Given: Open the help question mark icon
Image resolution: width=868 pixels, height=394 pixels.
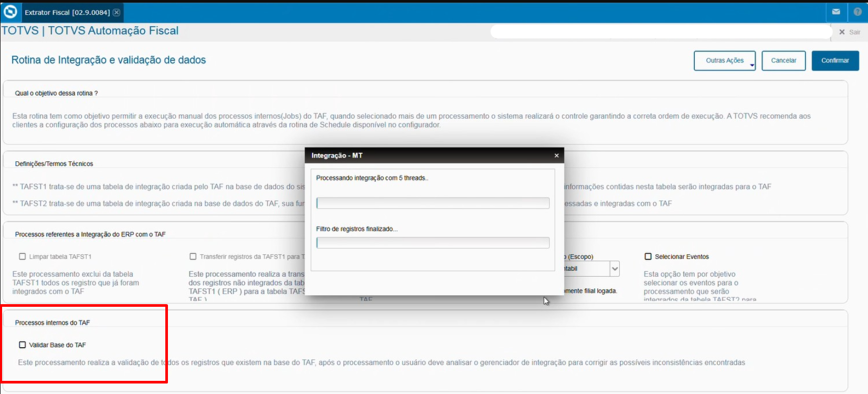Looking at the screenshot, I should coord(858,12).
